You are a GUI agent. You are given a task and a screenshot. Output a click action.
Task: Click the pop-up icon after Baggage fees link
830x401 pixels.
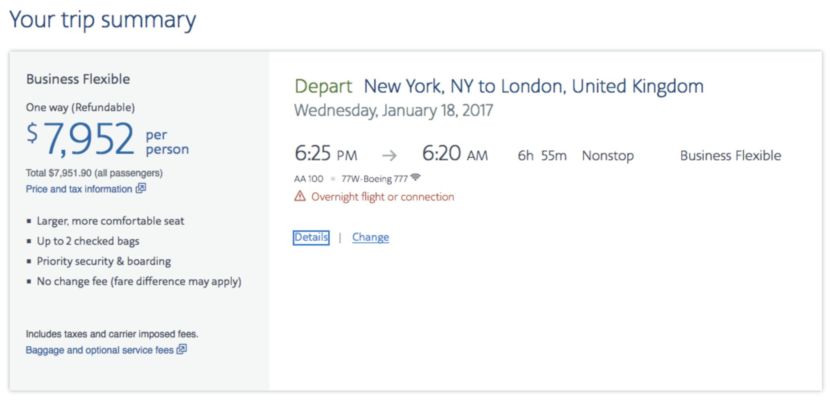[182, 350]
